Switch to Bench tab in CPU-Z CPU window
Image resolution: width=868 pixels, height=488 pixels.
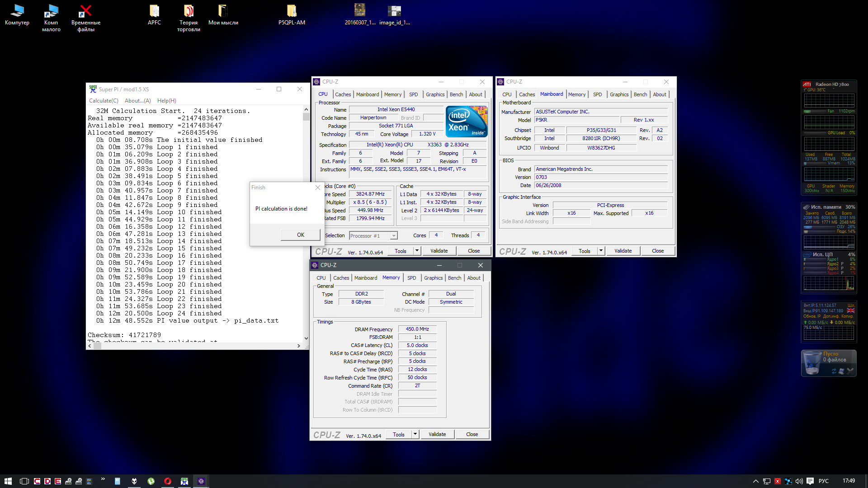(456, 94)
